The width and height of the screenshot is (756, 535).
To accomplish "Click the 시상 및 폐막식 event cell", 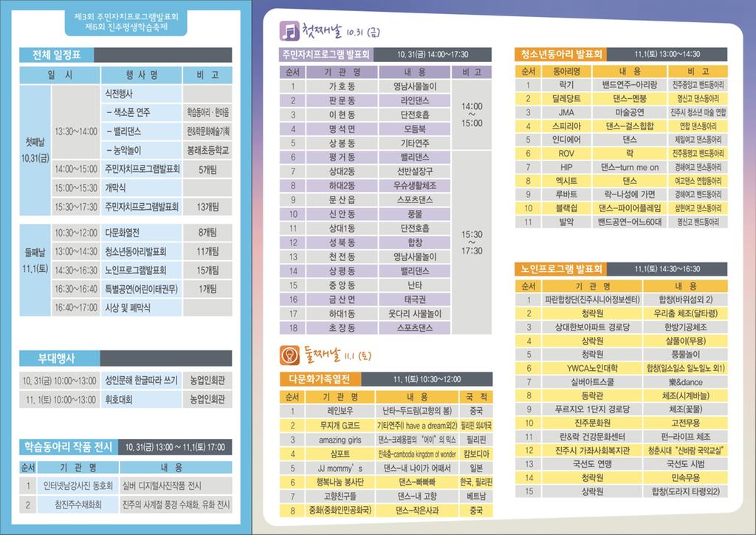I will click(141, 307).
